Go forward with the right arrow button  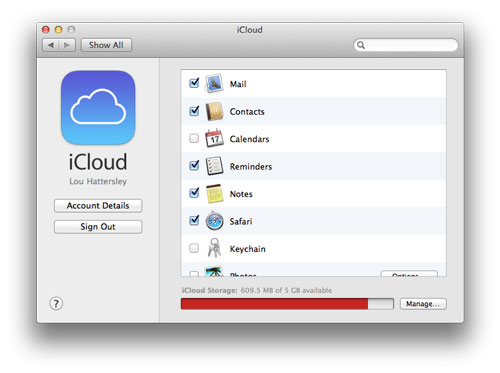tap(67, 45)
